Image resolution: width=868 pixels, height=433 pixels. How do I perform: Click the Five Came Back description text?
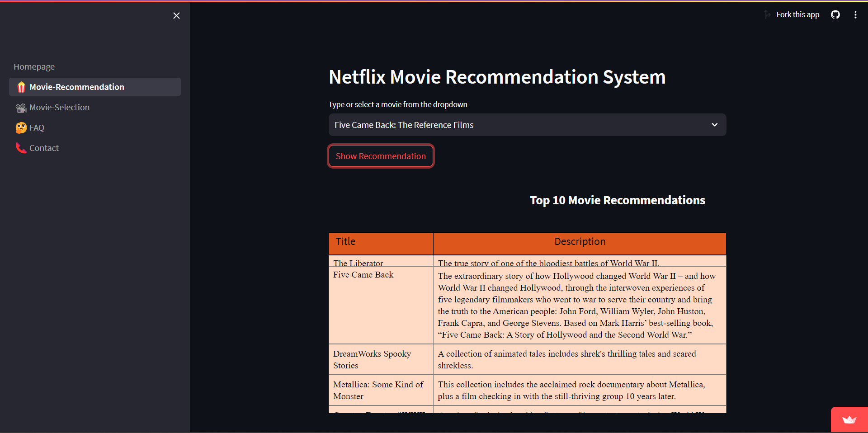577,305
